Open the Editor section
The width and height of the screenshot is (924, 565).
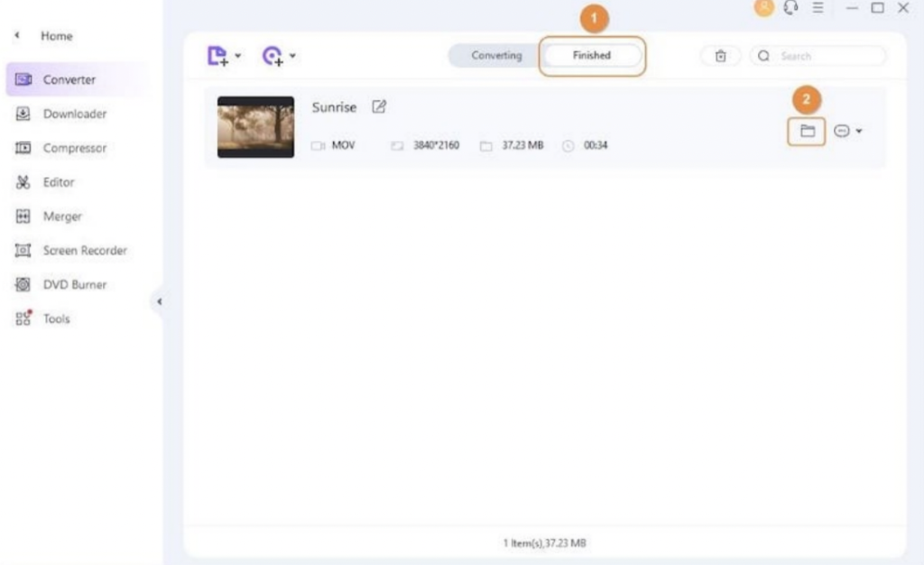[x=59, y=182]
